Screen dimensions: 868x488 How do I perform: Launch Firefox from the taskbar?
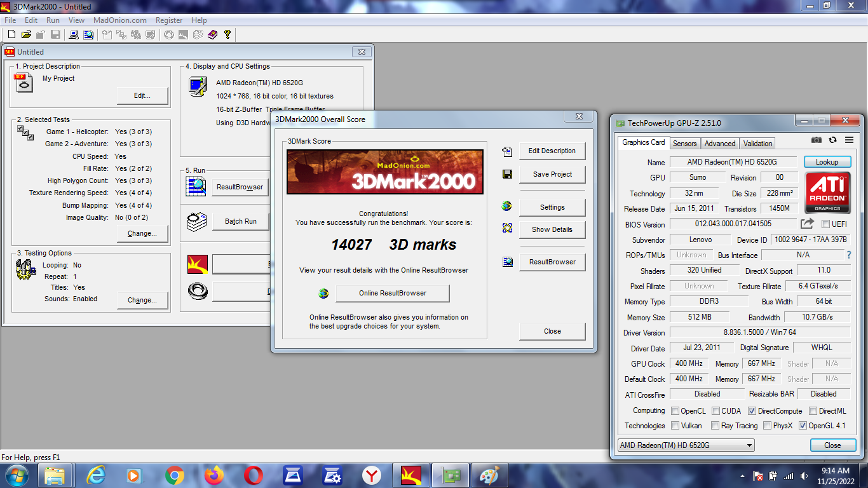click(214, 475)
